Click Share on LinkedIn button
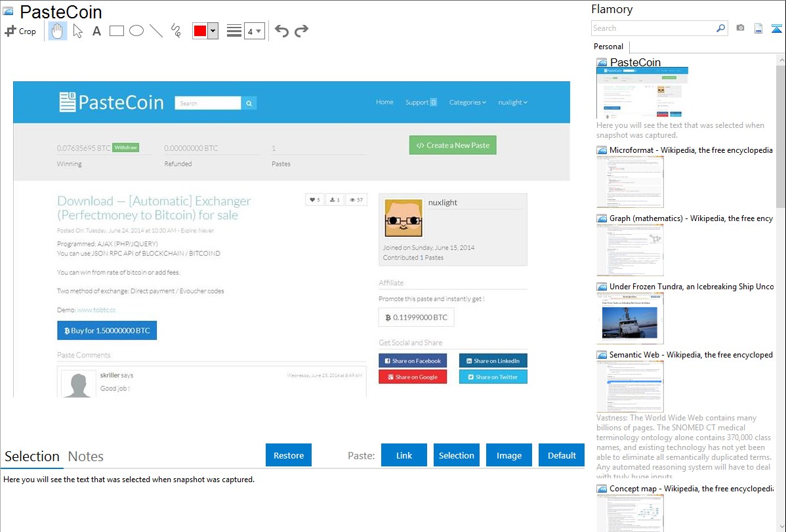 [493, 361]
